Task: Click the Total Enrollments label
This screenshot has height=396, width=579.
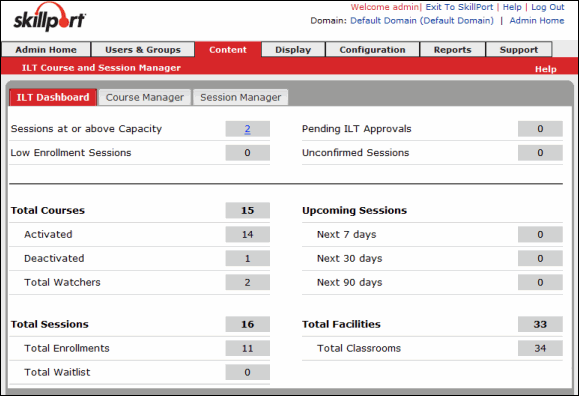Action: pyautogui.click(x=67, y=348)
